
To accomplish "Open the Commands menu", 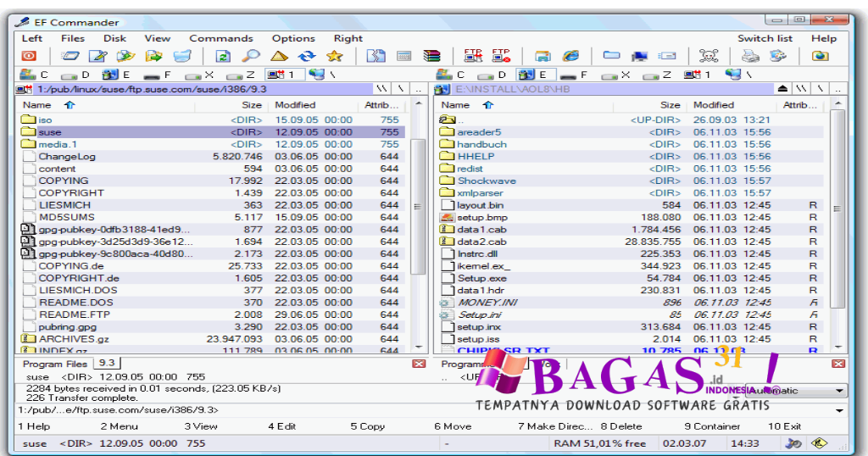I will pyautogui.click(x=221, y=38).
